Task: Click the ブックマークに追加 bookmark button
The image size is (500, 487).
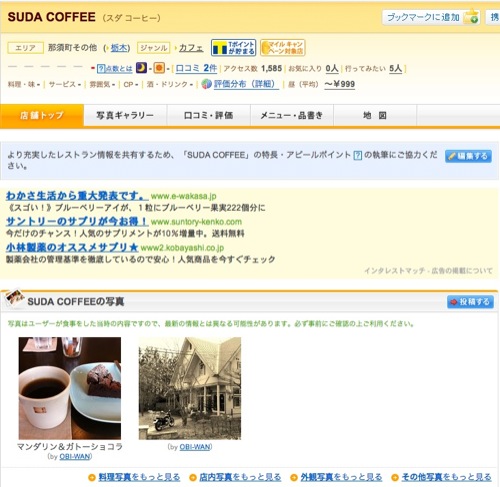Action: click(431, 17)
